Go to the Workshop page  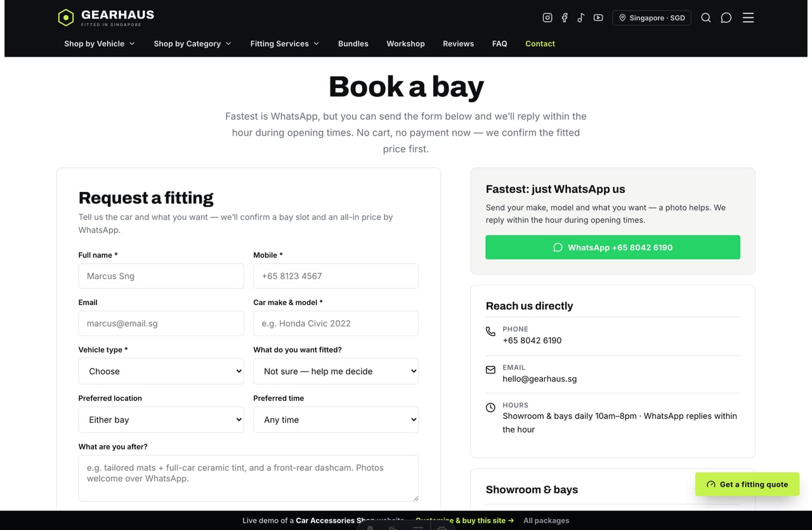click(x=405, y=44)
